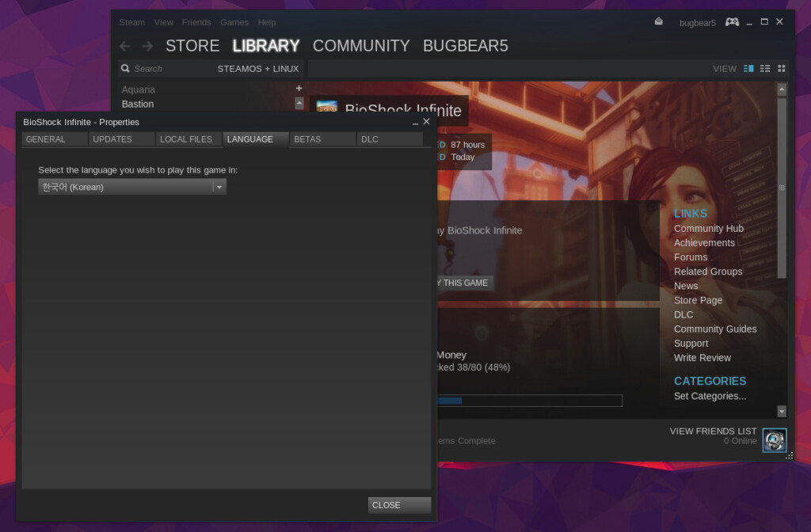This screenshot has height=532, width=811.
Task: Open the BUGBEAR5 profile section
Action: [466, 46]
